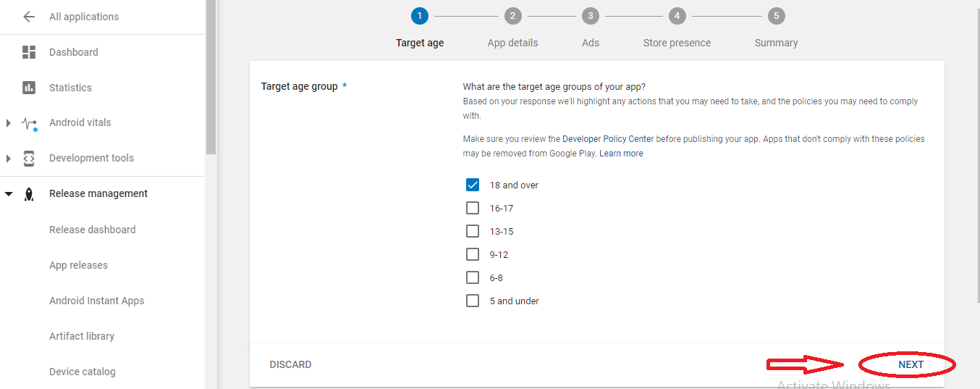Expand the Development tools section arrow
Image resolution: width=980 pixels, height=389 pixels.
[x=9, y=159]
